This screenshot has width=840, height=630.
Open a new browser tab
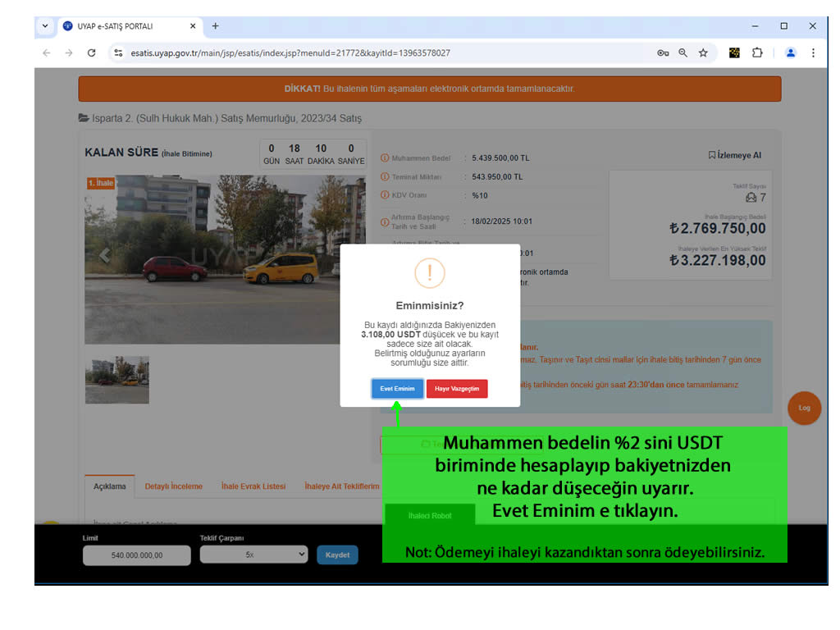tap(216, 25)
